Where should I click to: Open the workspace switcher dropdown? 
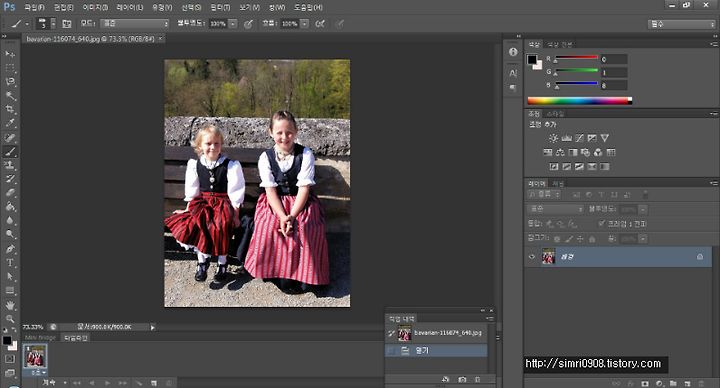681,24
